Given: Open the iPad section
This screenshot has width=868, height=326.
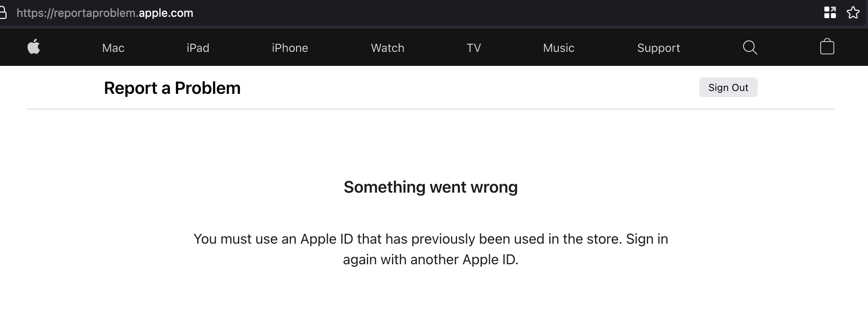Looking at the screenshot, I should tap(198, 48).
